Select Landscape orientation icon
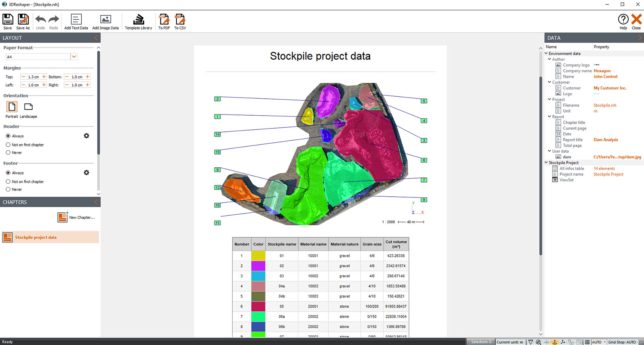The image size is (644, 345). (x=28, y=107)
